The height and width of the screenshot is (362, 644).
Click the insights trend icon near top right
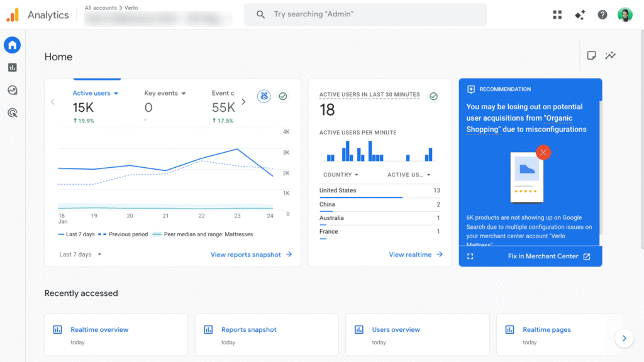610,55
